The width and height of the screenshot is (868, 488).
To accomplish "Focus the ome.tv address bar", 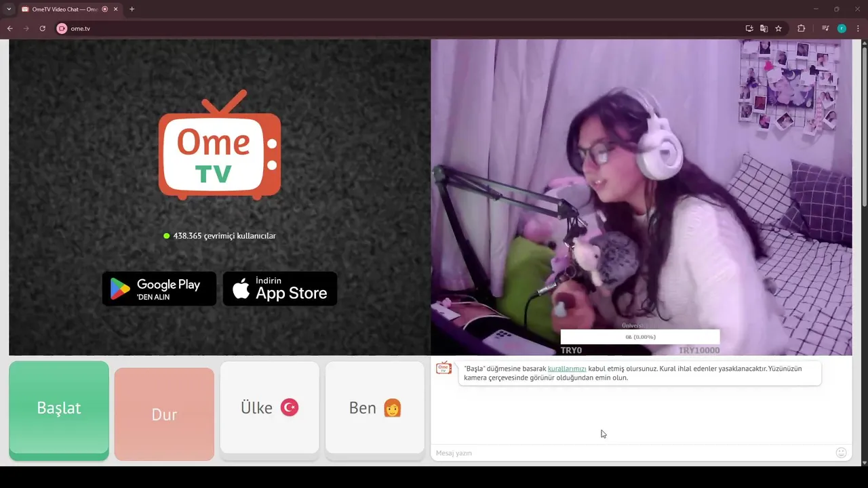I will pyautogui.click(x=400, y=28).
